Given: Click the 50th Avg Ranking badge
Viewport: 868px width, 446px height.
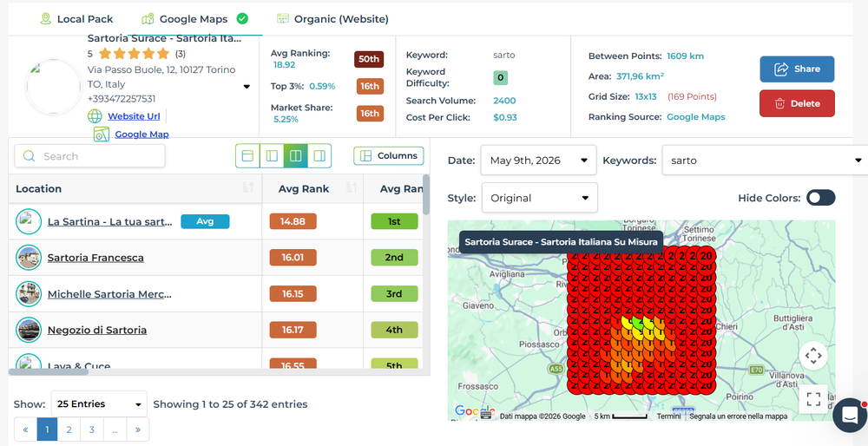Looking at the screenshot, I should coord(369,59).
